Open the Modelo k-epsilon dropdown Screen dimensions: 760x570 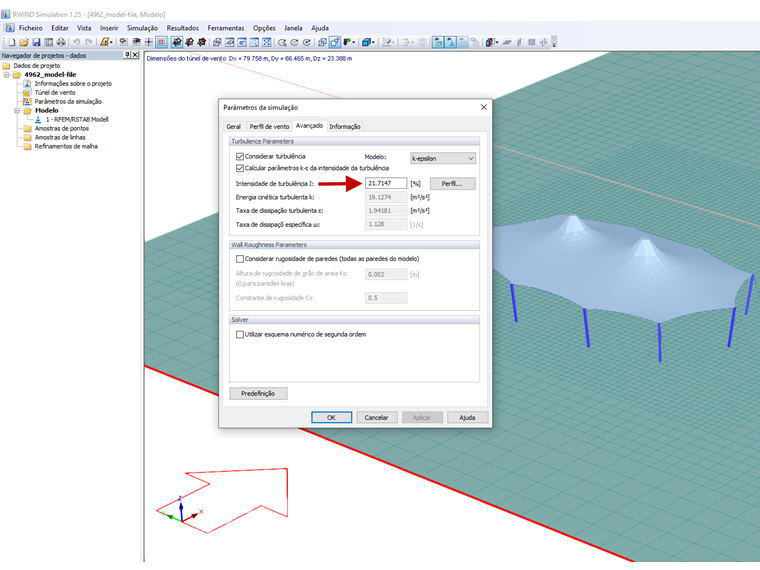click(x=443, y=158)
